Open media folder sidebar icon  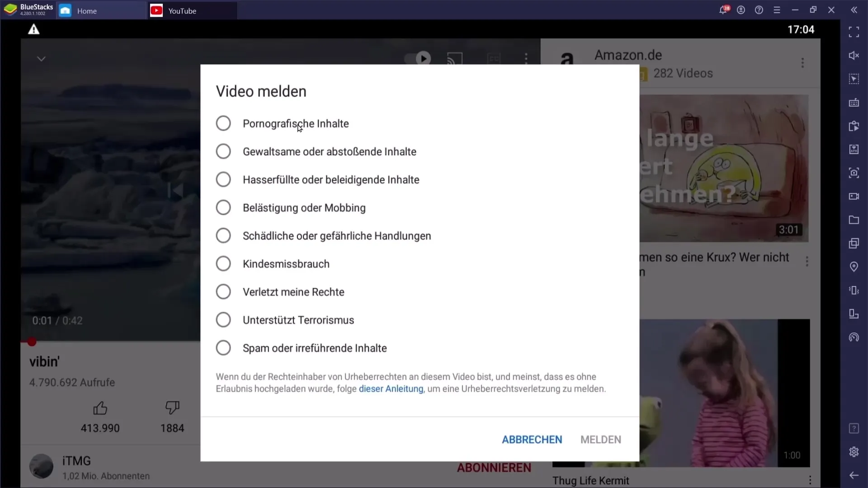click(854, 220)
